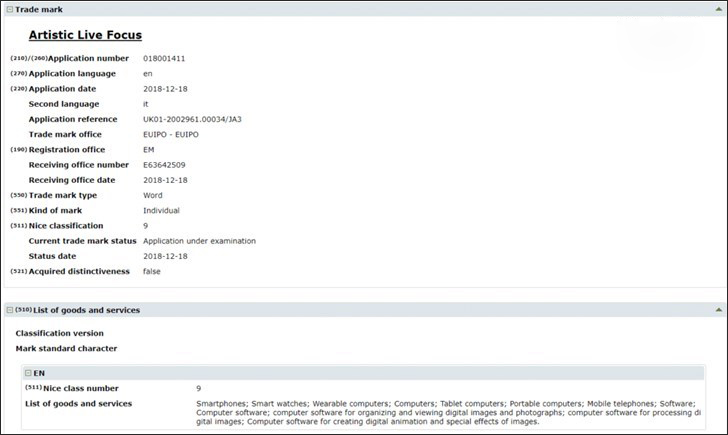Image resolution: width=728 pixels, height=435 pixels.
Task: Collapse the Trade mark section box
Action: (x=9, y=9)
